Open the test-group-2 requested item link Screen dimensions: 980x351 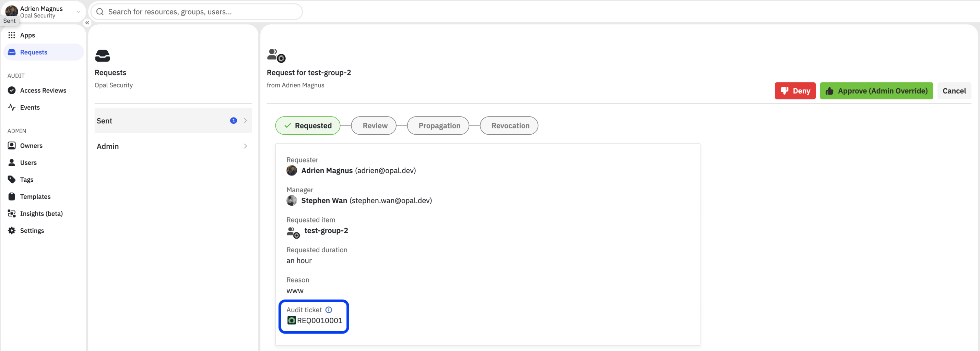(326, 230)
